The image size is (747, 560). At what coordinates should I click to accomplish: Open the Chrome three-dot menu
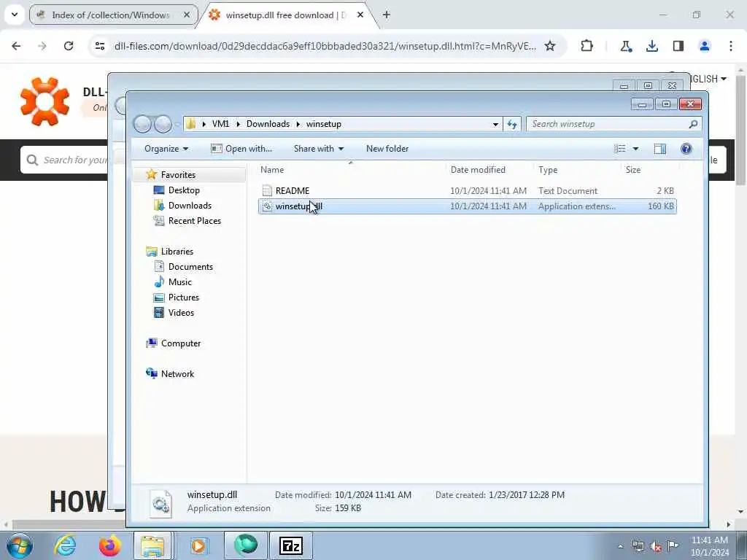pyautogui.click(x=731, y=46)
